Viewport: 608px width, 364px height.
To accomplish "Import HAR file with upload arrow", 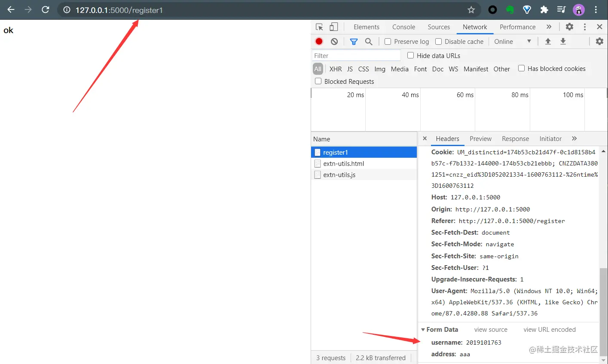I will 548,41.
